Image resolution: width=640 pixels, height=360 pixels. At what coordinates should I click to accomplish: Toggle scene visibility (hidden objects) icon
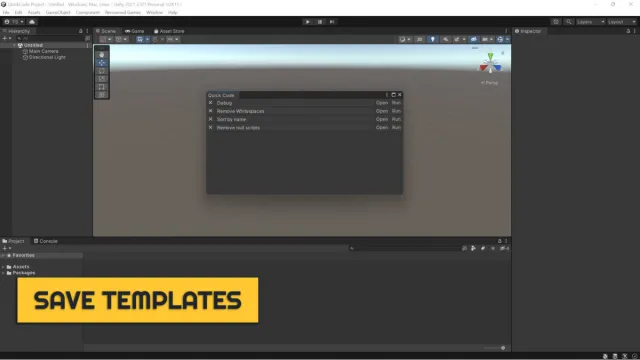point(473,39)
